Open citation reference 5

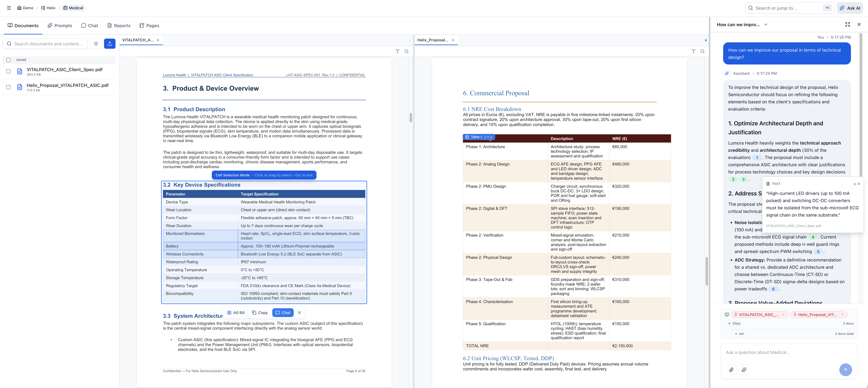point(818,252)
